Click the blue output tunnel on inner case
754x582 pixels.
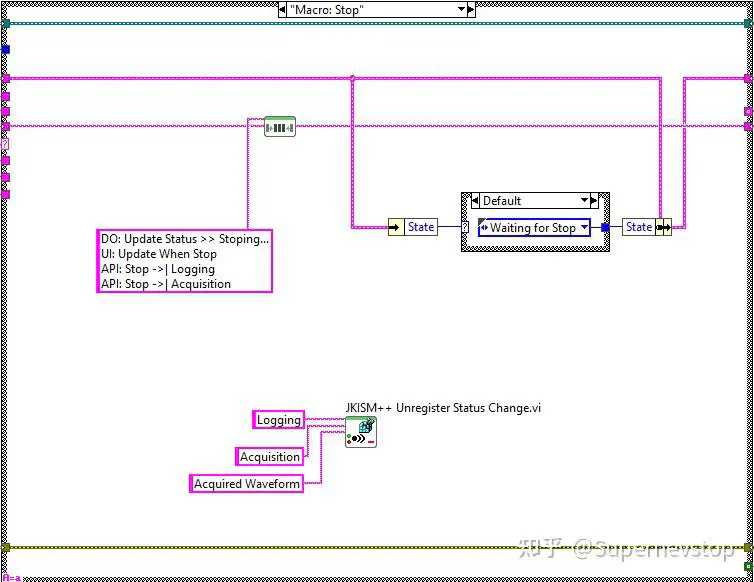coord(605,227)
